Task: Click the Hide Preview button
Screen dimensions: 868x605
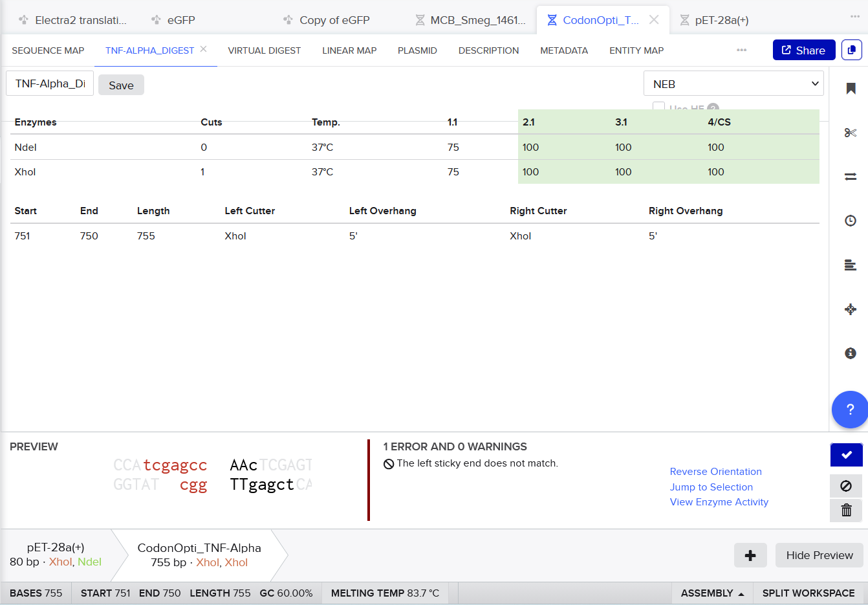Action: (819, 555)
